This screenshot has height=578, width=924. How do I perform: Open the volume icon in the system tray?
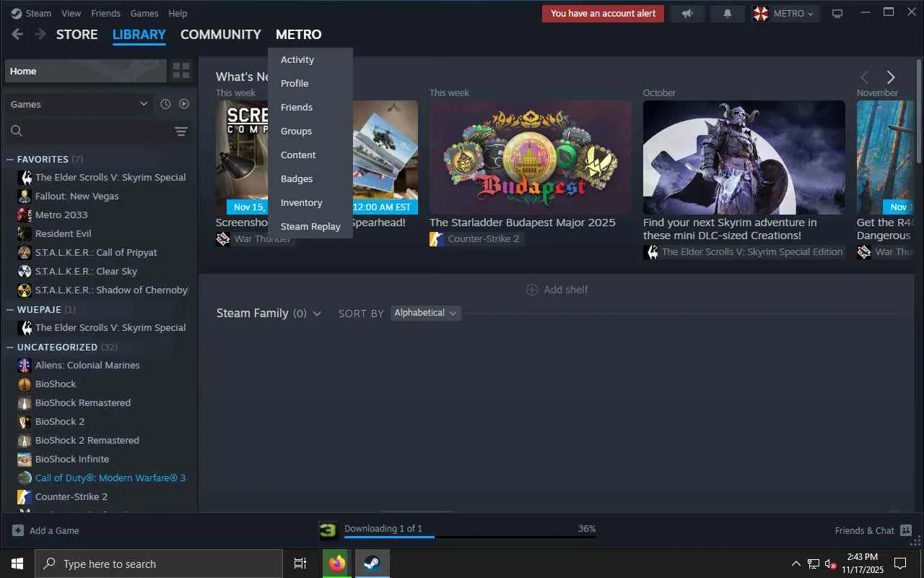coord(830,564)
